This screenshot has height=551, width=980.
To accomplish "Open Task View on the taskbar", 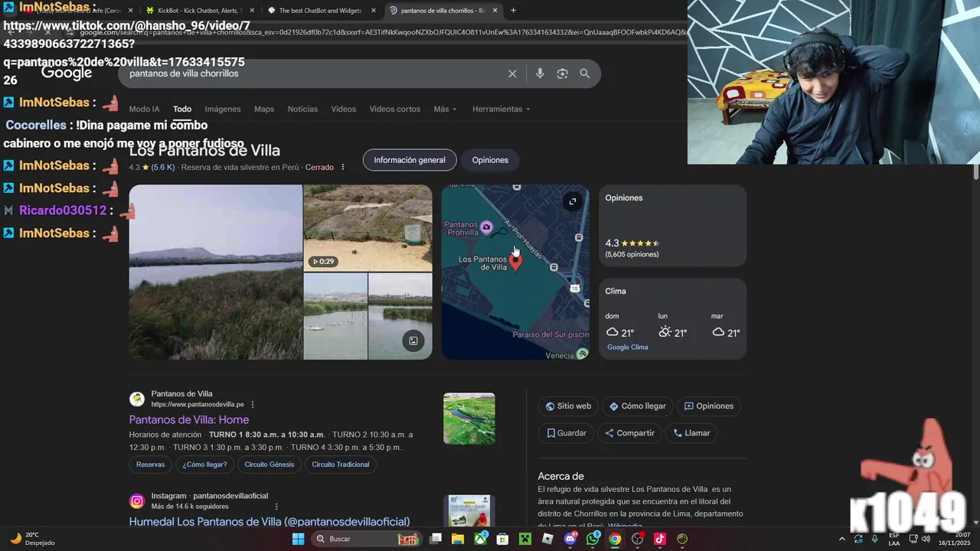I will (x=436, y=539).
